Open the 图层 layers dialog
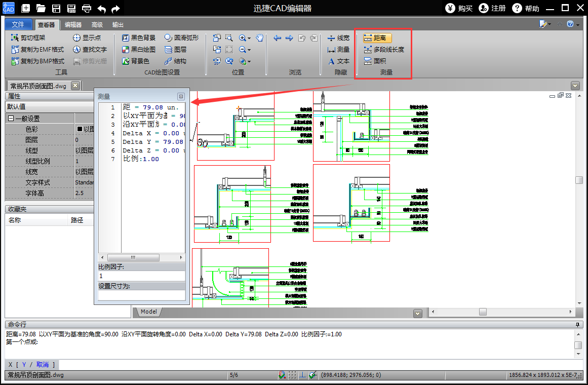The height and width of the screenshot is (385, 588). point(176,50)
